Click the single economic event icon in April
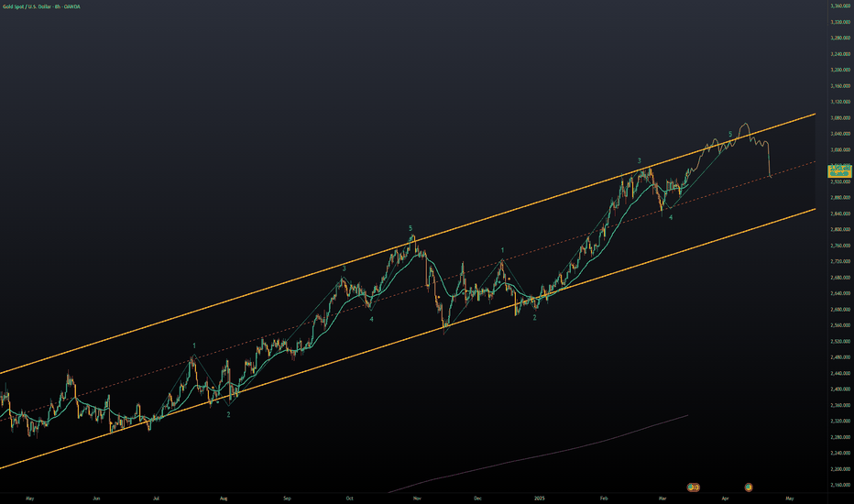 pos(749,488)
